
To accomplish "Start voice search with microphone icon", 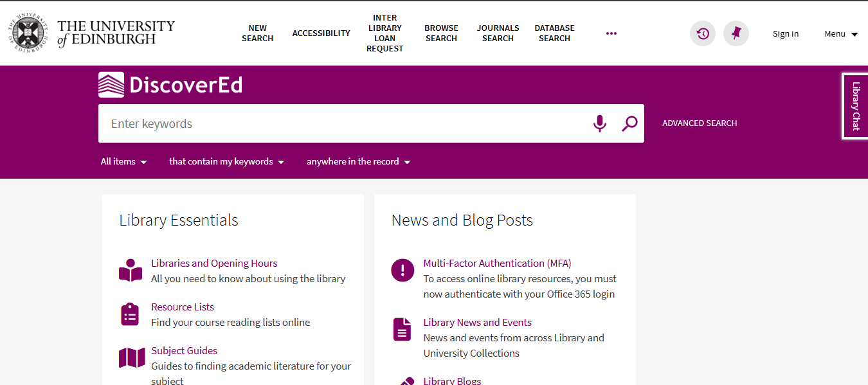I will [x=599, y=123].
